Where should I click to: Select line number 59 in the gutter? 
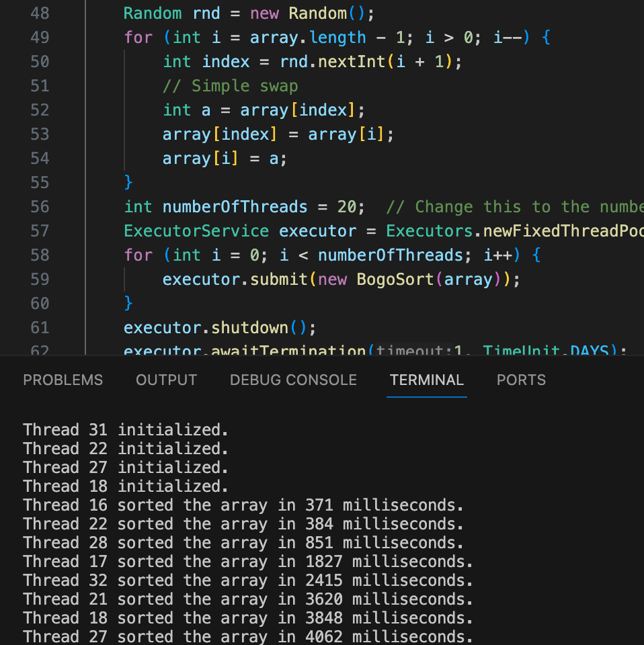[x=40, y=279]
